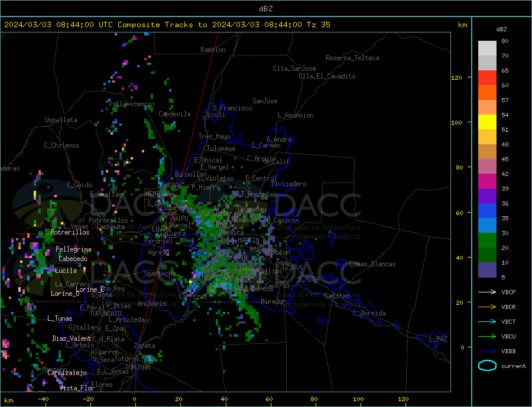The height and width of the screenshot is (407, 532).
Task: Click the green VBCU arrow icon
Action: click(x=487, y=336)
